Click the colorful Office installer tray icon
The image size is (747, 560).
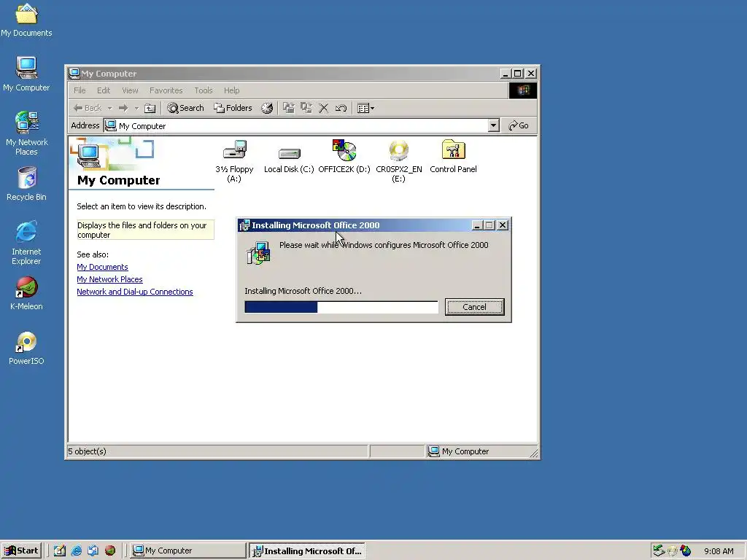[x=686, y=551]
